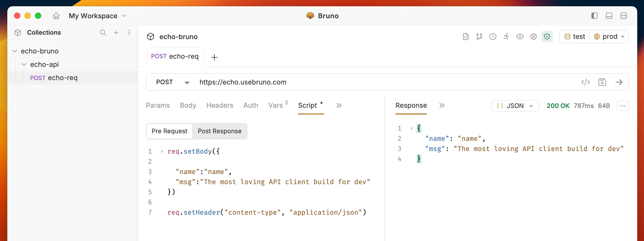Image resolution: width=644 pixels, height=241 pixels.
Task: Toggle the left sidebar panel layout icon
Action: tap(594, 16)
